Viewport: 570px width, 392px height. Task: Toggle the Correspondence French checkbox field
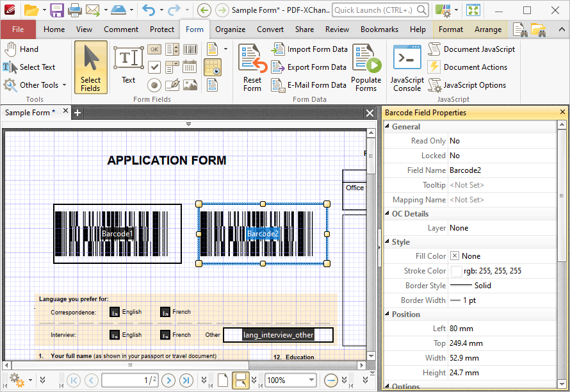165,312
